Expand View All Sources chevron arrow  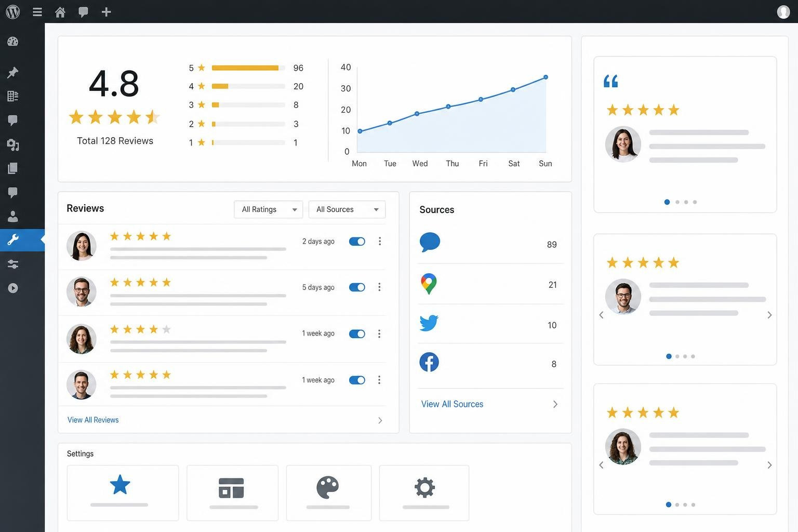pyautogui.click(x=555, y=404)
